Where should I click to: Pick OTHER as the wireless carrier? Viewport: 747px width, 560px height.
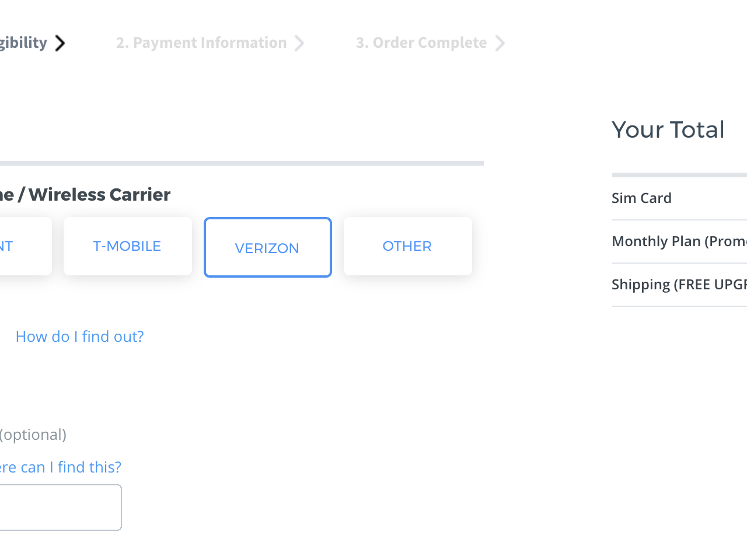coord(407,246)
